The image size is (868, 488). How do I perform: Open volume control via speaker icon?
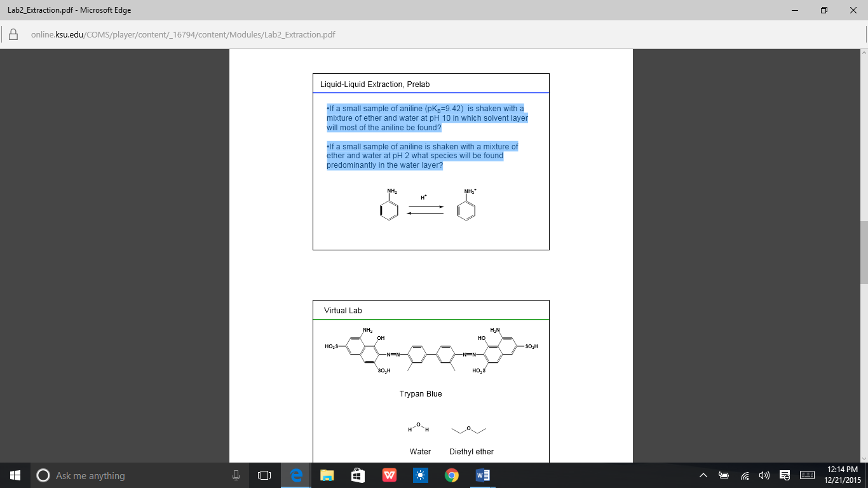764,475
